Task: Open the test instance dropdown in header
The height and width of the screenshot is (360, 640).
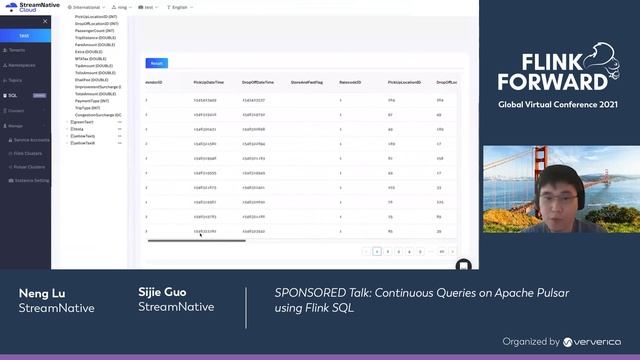Action: coord(148,7)
